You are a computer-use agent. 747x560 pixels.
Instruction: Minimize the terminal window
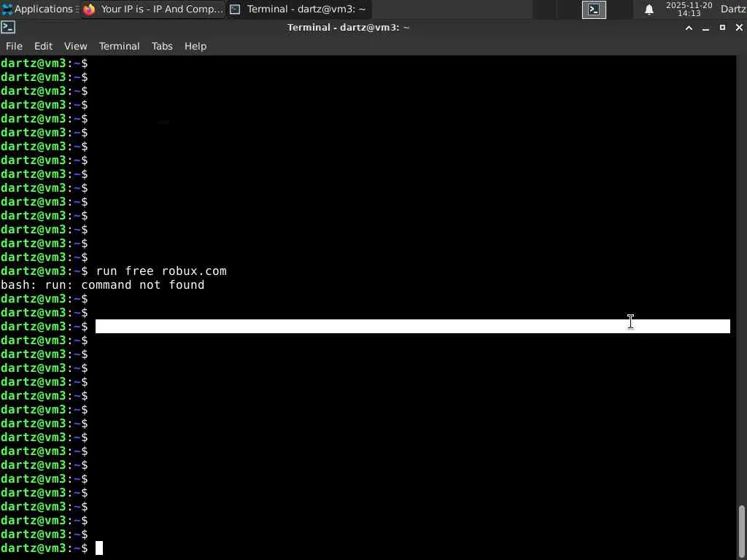tap(705, 28)
